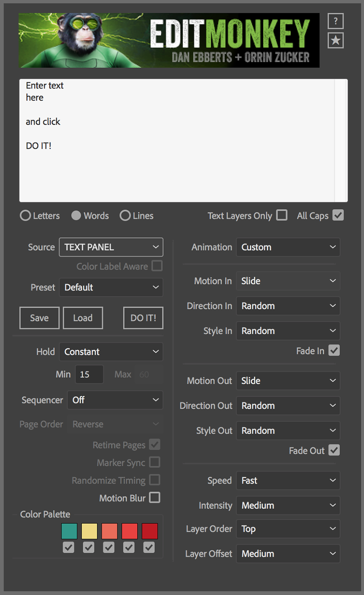
Task: Enable Motion Blur
Action: pyautogui.click(x=154, y=498)
